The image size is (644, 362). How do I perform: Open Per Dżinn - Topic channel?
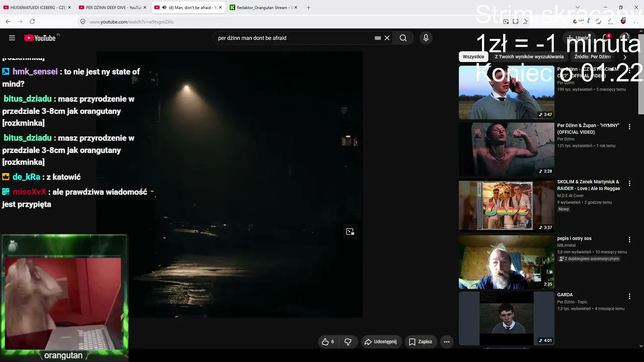coord(572,302)
